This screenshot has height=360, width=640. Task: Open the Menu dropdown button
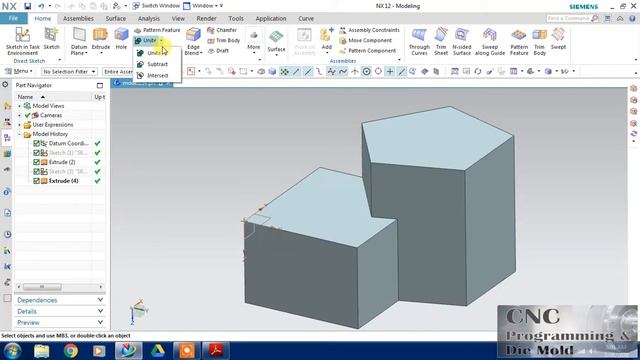click(19, 71)
